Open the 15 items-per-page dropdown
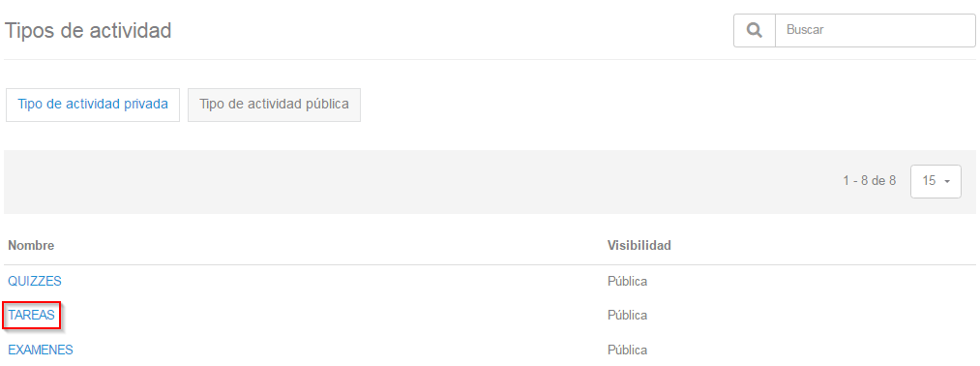 [935, 181]
